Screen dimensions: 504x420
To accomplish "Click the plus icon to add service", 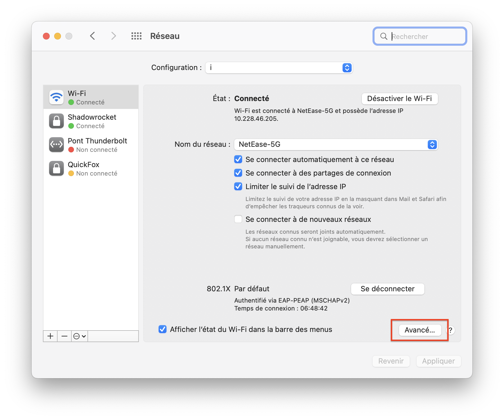I will 50,336.
